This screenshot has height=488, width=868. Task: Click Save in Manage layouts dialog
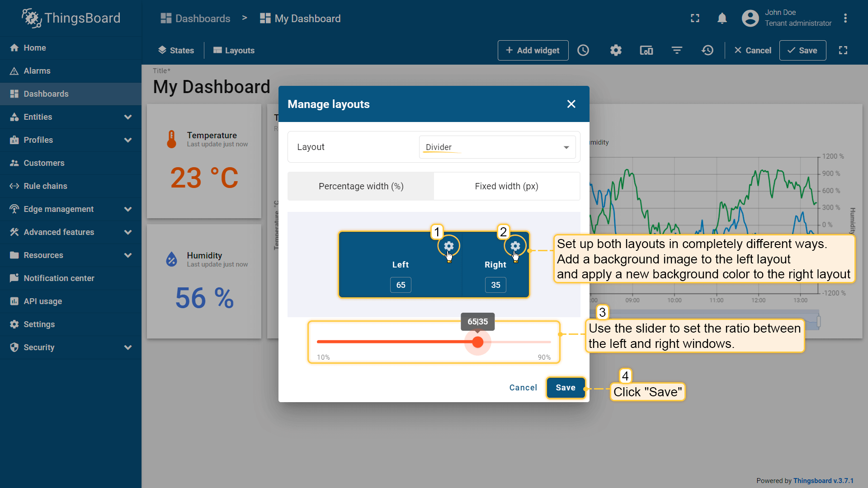click(x=565, y=388)
